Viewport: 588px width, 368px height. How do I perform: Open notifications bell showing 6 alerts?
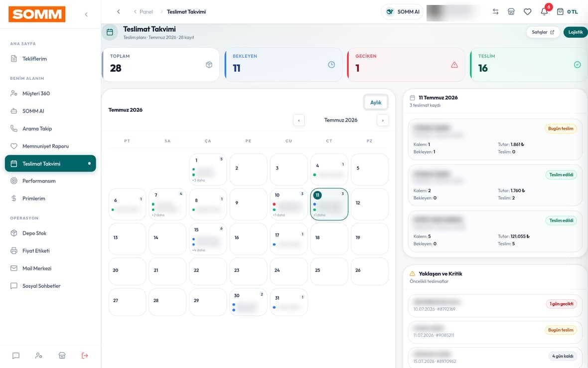click(544, 11)
